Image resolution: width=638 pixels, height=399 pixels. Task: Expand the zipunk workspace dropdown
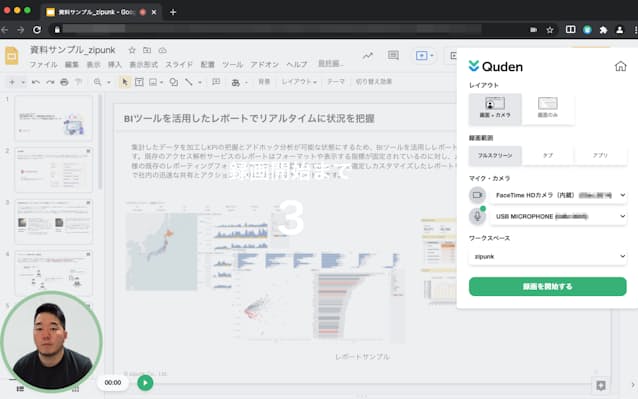click(x=548, y=256)
